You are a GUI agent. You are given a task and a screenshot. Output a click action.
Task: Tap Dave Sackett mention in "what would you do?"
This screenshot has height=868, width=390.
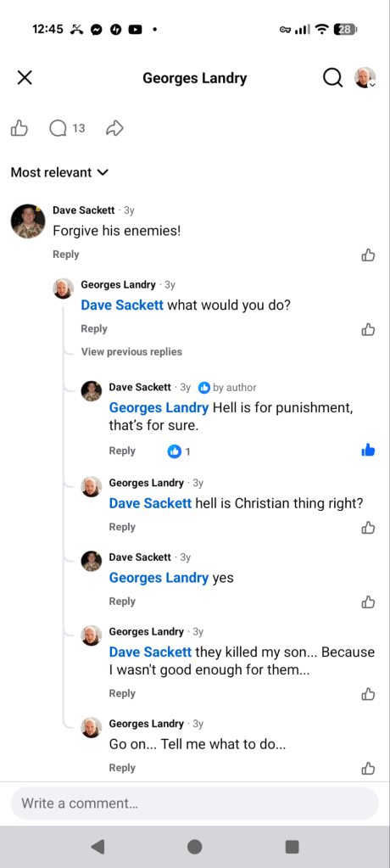coord(122,305)
